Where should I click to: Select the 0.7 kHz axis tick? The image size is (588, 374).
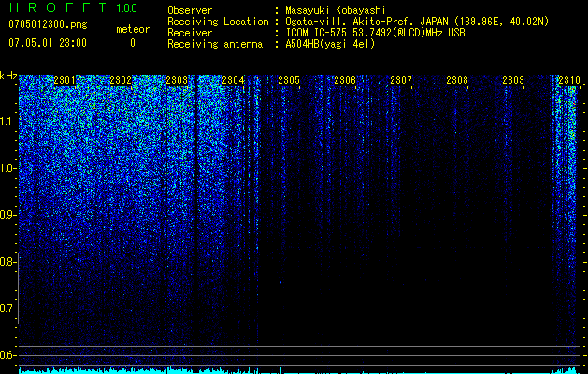[7, 309]
